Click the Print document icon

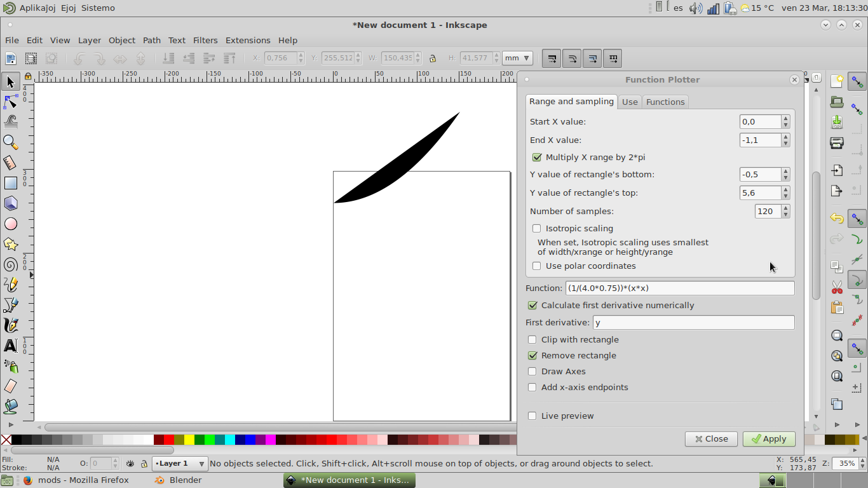point(837,142)
